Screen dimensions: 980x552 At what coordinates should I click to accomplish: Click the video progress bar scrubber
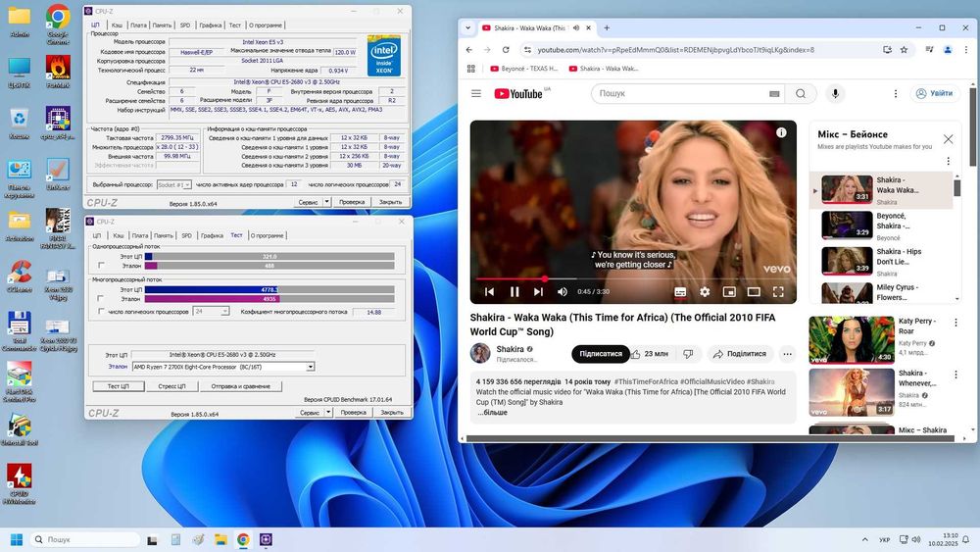pyautogui.click(x=544, y=278)
